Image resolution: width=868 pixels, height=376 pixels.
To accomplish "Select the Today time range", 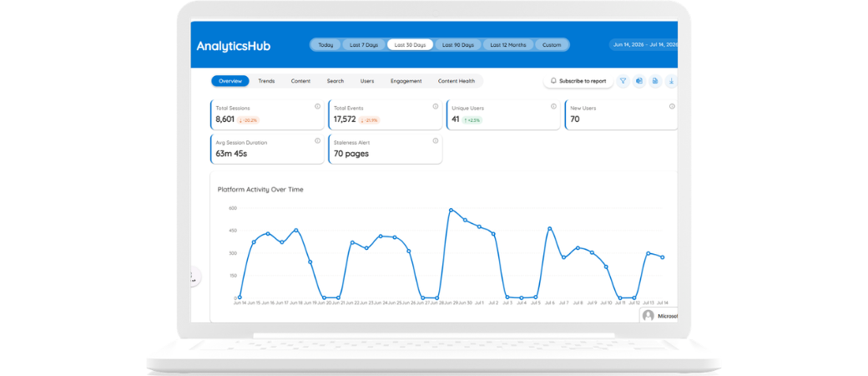I will point(326,45).
